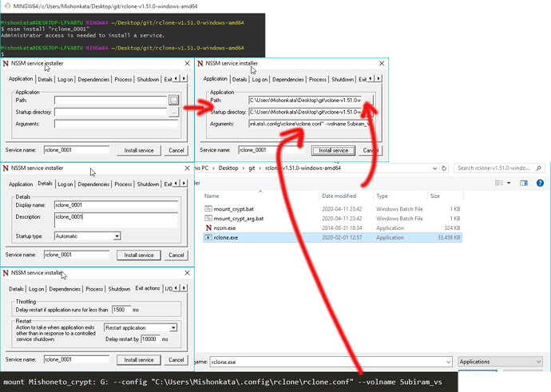This screenshot has width=551, height=392.
Task: Click the mount_crypt_arg.bat batch file icon
Action: tap(208, 218)
